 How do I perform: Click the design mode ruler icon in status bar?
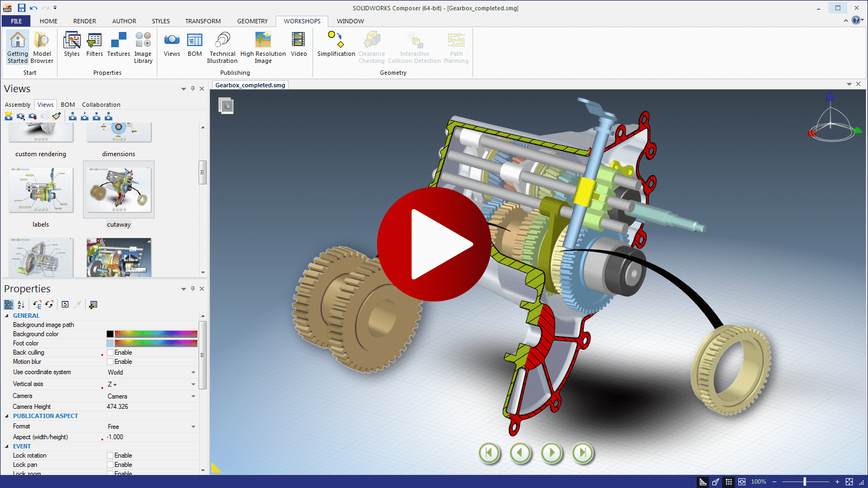(x=703, y=481)
